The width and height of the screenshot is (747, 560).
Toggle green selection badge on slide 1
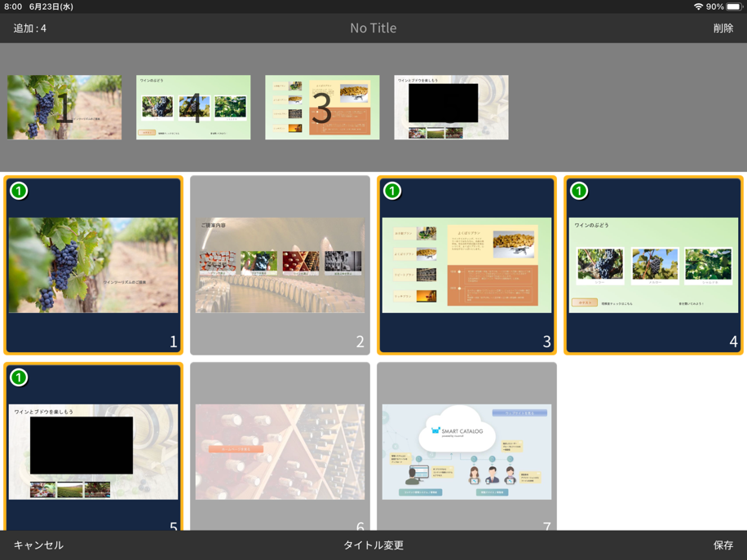click(x=19, y=191)
